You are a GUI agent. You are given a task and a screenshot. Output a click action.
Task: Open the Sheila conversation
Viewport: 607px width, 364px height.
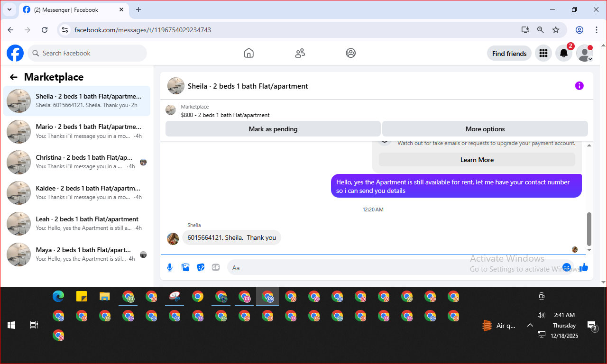77,101
